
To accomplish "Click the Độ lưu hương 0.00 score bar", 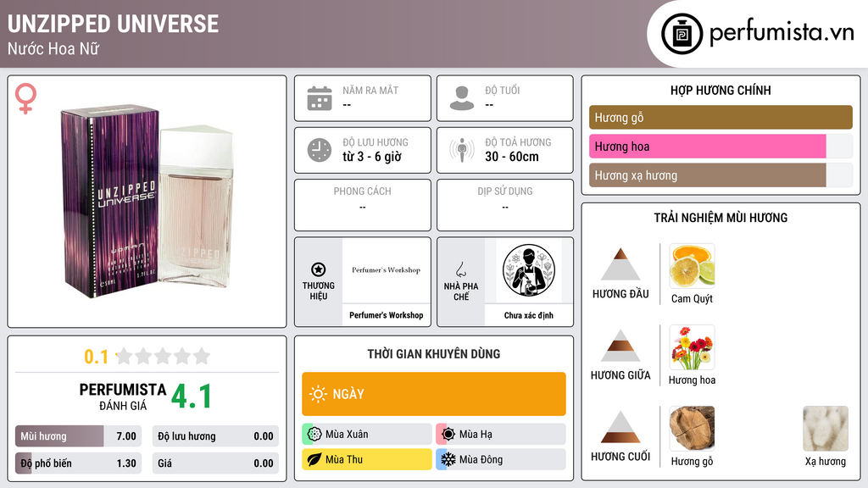I will (215, 436).
